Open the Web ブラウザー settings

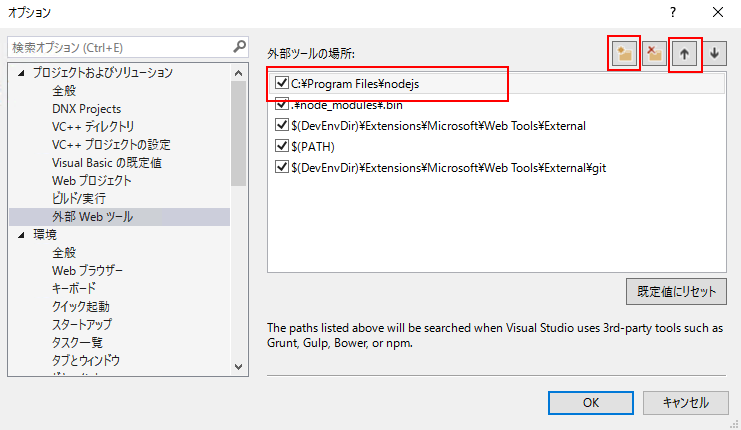[x=87, y=271]
